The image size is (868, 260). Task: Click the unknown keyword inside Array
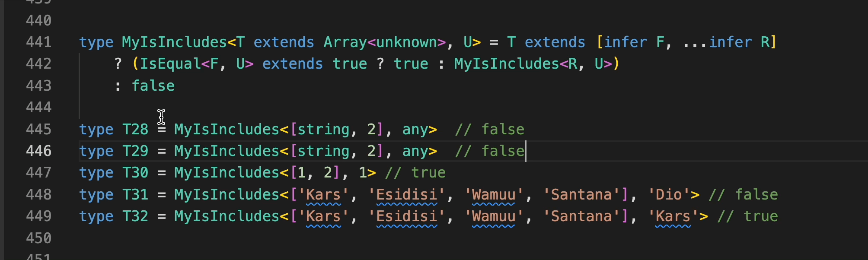(406, 42)
